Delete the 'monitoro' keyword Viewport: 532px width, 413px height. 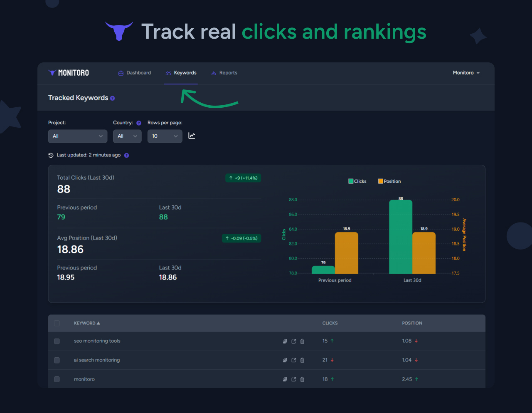302,379
